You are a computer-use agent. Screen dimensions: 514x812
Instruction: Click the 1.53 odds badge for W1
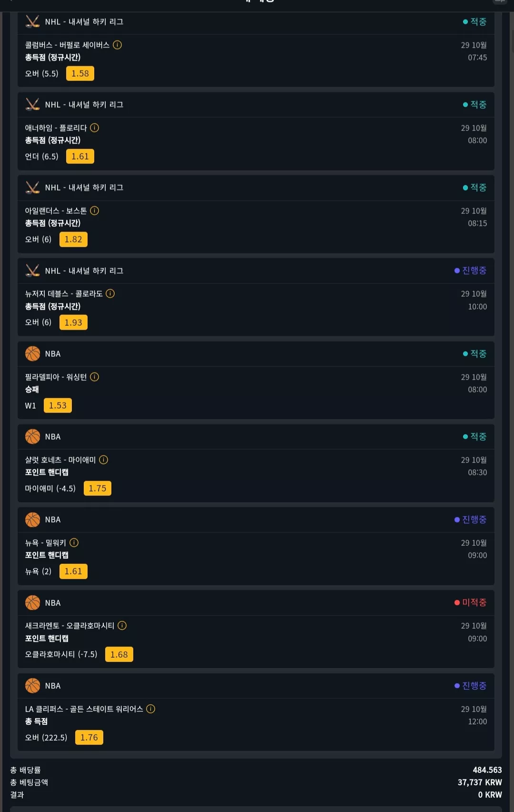click(x=58, y=405)
